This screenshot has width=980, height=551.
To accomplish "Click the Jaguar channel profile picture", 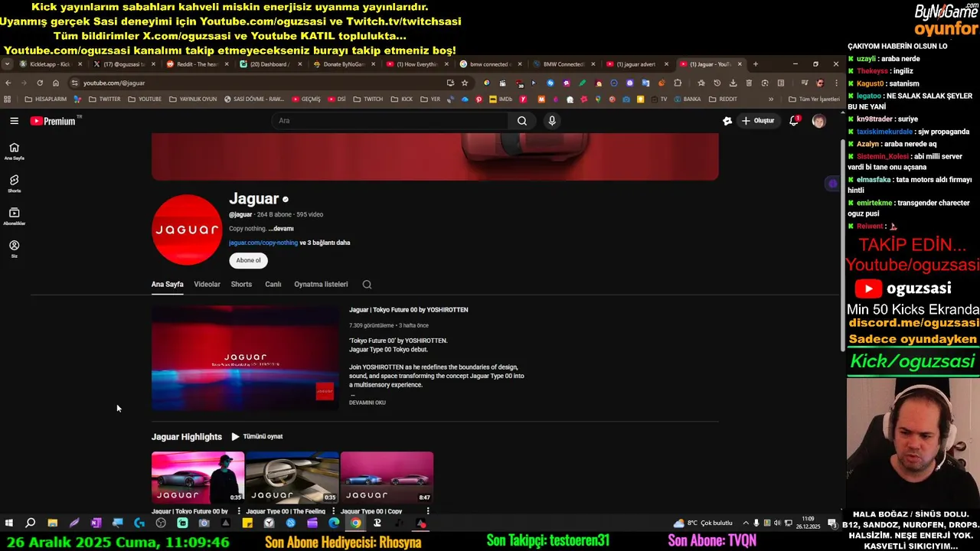I will coord(187,230).
